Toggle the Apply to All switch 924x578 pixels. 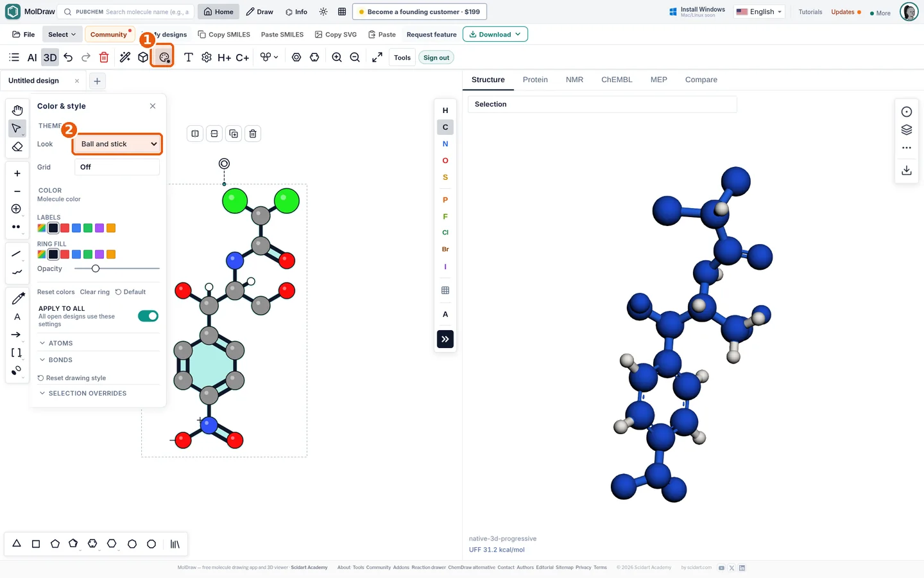pyautogui.click(x=148, y=316)
